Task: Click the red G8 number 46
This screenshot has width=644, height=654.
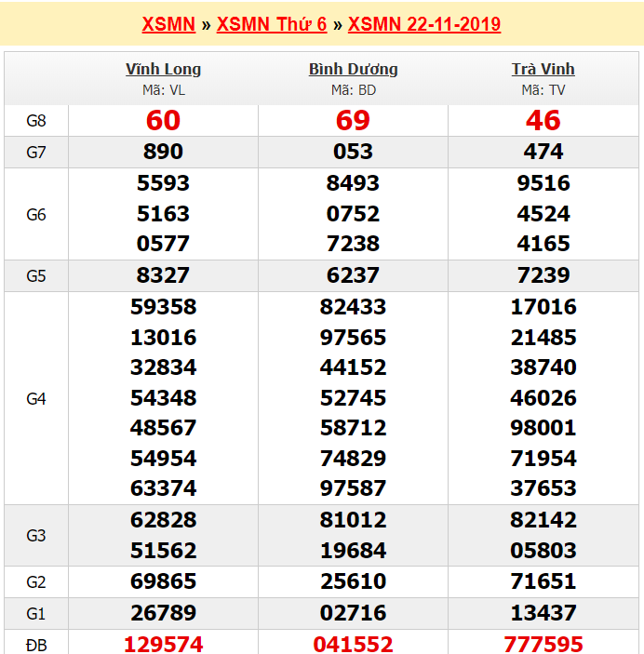Action: [x=543, y=120]
